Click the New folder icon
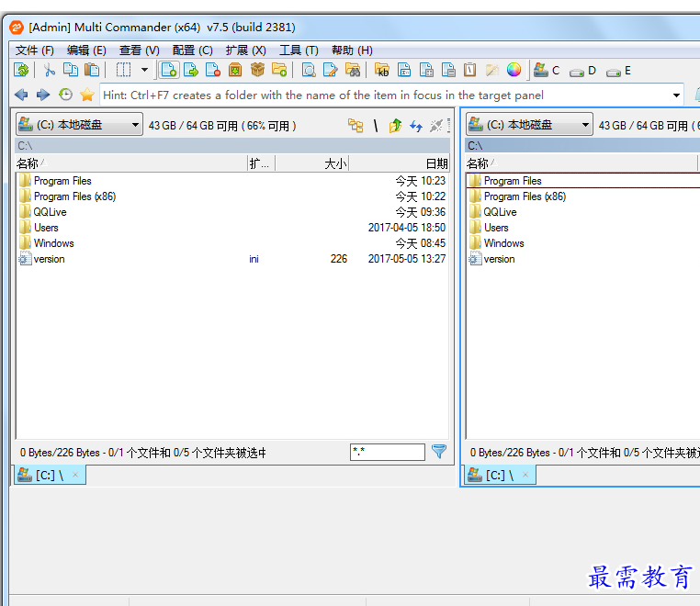 (279, 70)
